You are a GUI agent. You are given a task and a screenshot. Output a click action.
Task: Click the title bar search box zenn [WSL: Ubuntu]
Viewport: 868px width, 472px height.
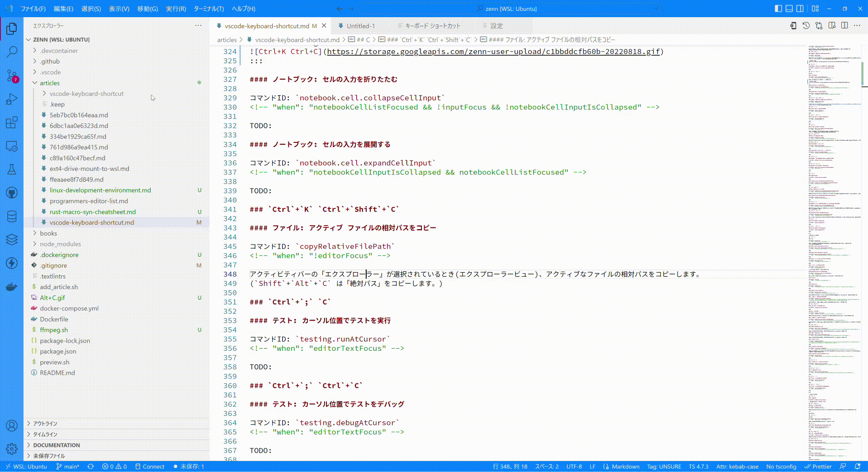[x=511, y=9]
